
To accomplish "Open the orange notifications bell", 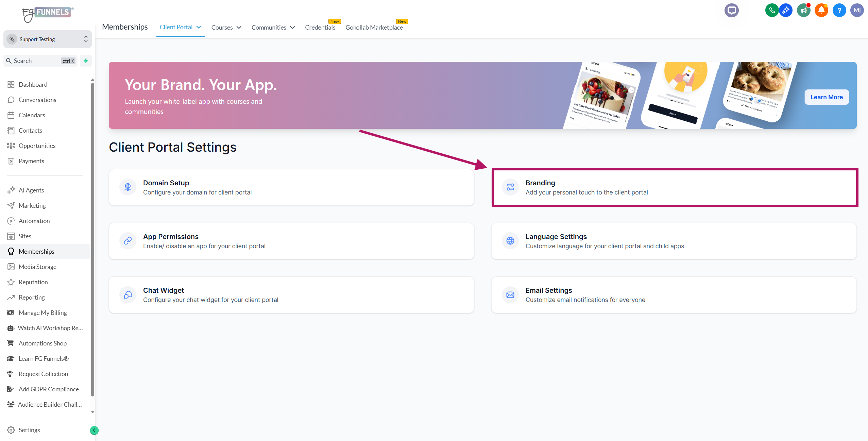I will point(821,10).
